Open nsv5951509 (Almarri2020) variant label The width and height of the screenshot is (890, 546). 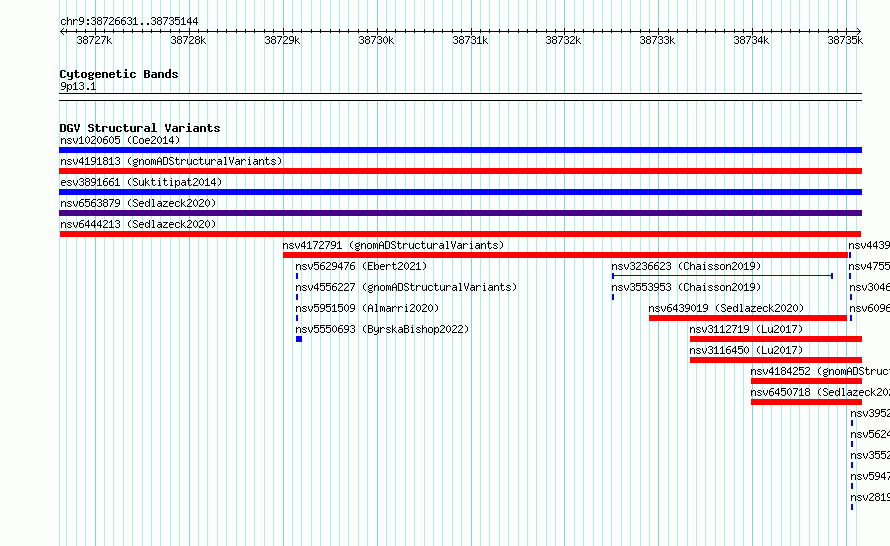[x=367, y=308]
